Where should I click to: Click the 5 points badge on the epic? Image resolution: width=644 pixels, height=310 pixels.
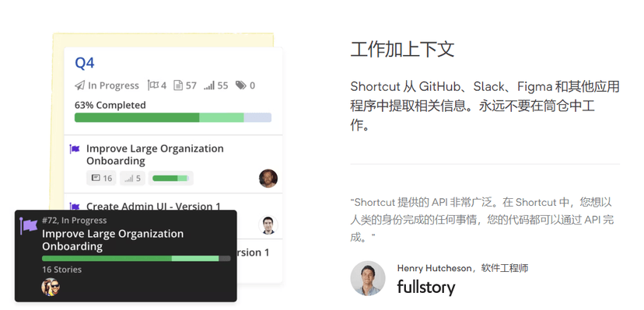132,178
